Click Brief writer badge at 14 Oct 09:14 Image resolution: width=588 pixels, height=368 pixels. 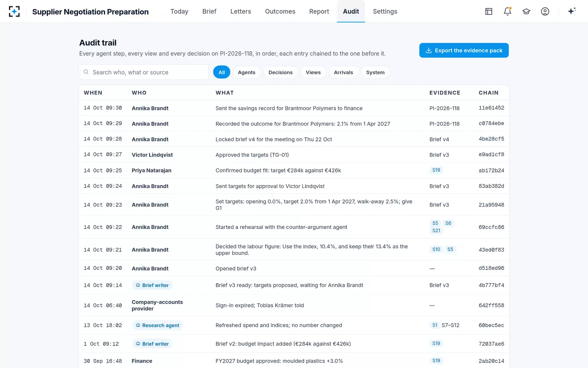tap(152, 285)
